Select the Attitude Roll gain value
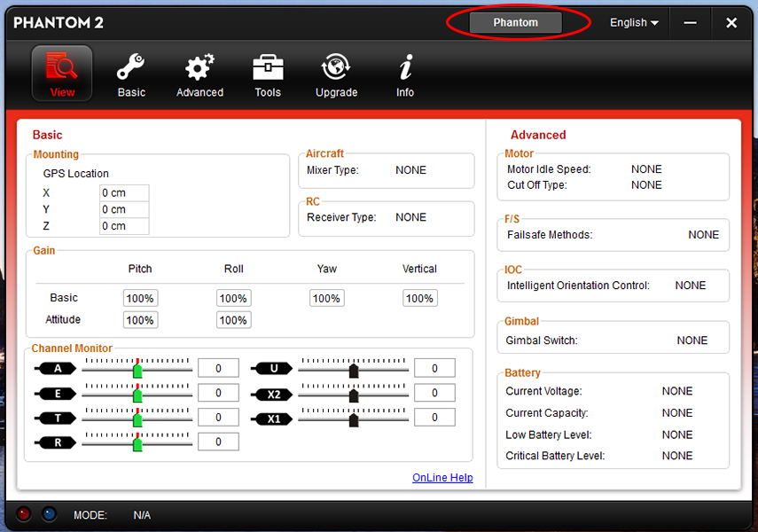The height and width of the screenshot is (532, 758). coord(233,320)
